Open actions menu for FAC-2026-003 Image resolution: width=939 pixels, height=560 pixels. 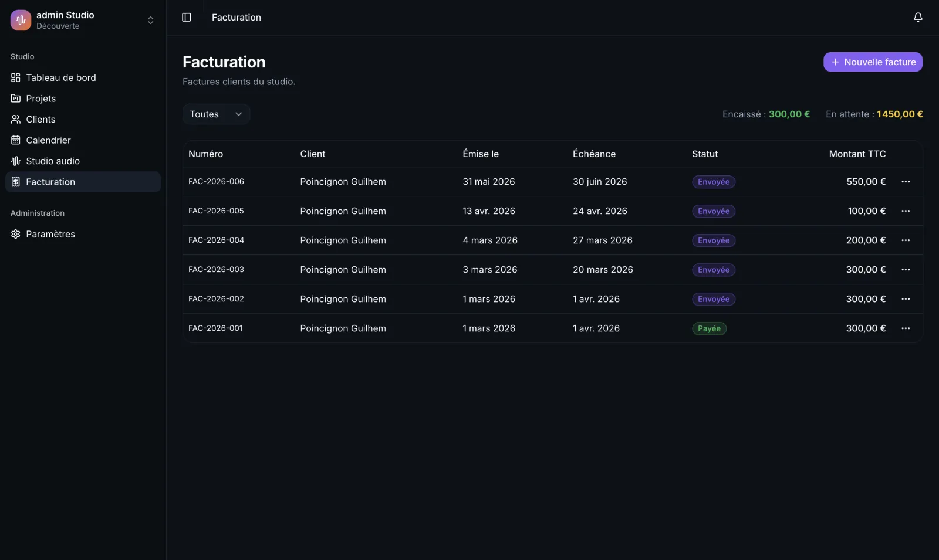coord(906,270)
